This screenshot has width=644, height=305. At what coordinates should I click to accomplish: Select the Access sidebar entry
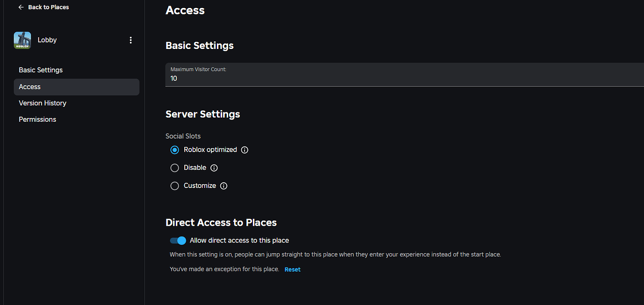point(29,86)
